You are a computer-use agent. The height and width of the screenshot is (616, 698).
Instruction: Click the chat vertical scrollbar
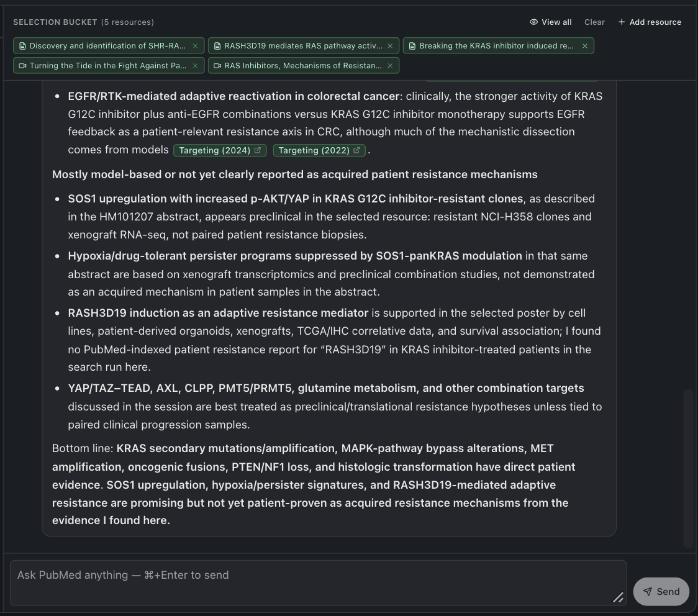[688, 468]
